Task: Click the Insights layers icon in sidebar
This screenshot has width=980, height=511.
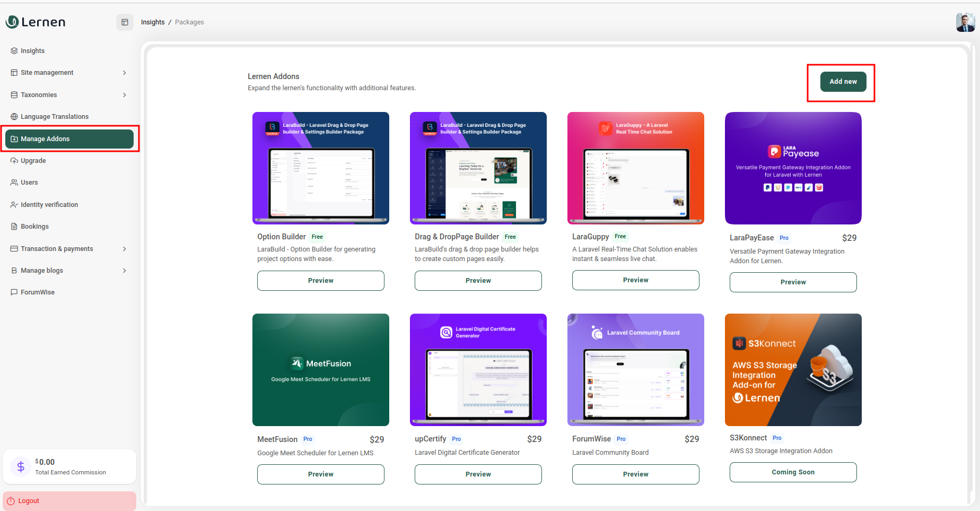Action: (14, 51)
